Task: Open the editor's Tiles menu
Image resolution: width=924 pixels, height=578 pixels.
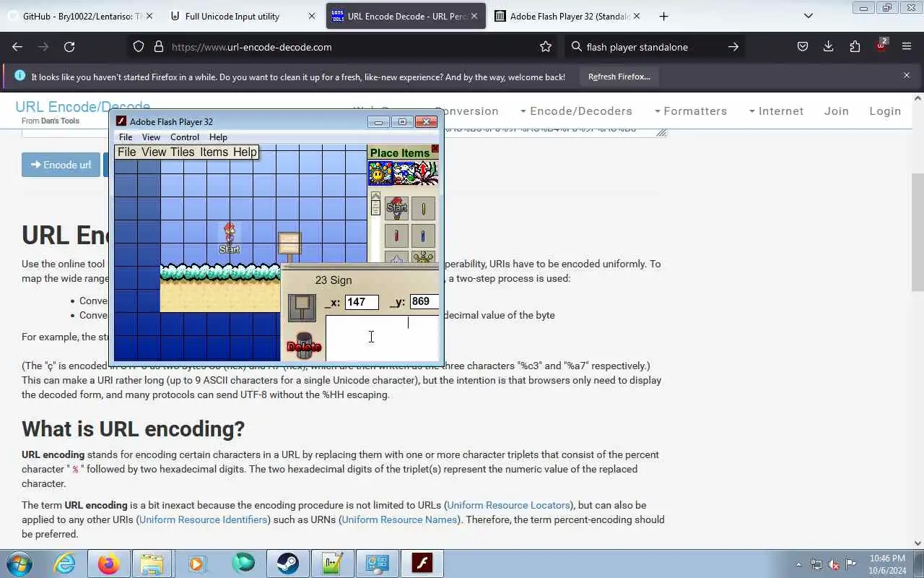Action: [x=183, y=152]
